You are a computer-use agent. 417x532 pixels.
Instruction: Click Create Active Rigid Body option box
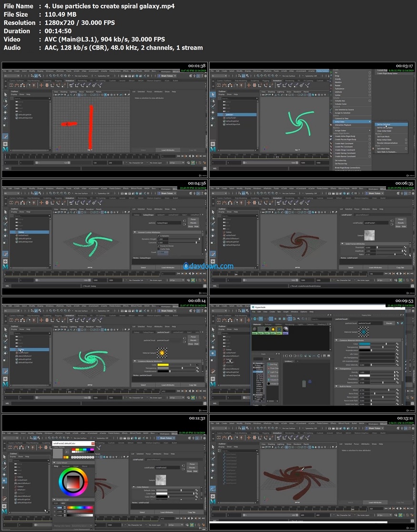pyautogui.click(x=369, y=136)
